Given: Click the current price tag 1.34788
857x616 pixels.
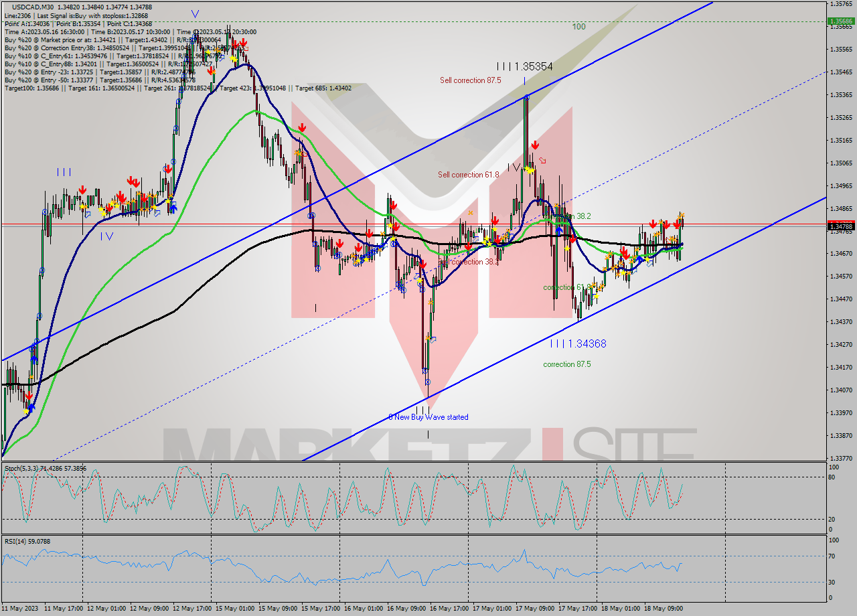Looking at the screenshot, I should coord(842,227).
